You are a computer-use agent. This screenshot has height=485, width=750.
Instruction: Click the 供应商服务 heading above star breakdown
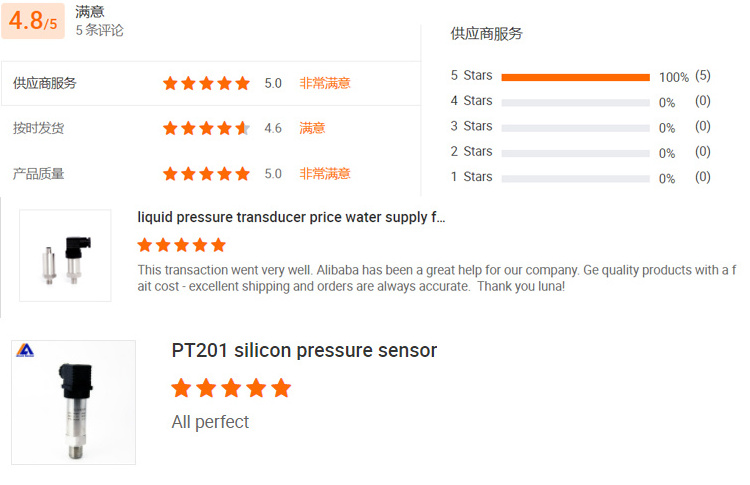pos(486,34)
